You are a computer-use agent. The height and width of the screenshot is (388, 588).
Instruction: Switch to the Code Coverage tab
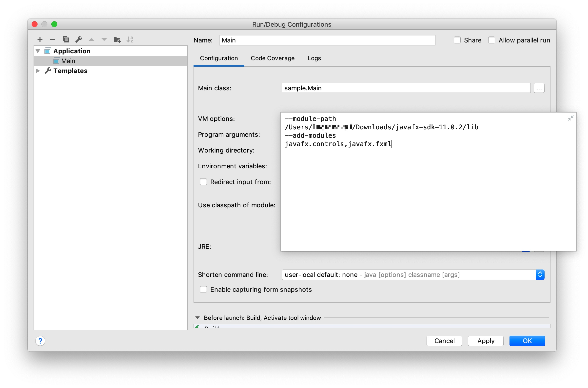point(273,58)
